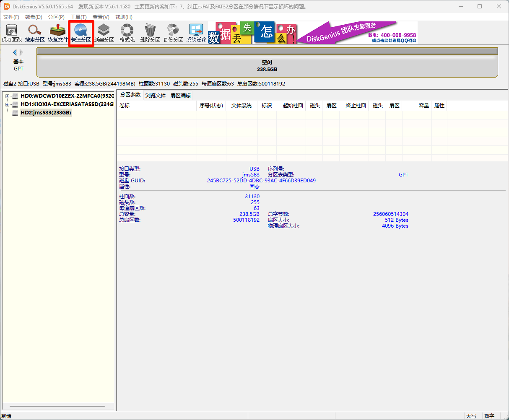This screenshot has height=420, width=509.
Task: Open the 工具(T) menu
Action: point(78,17)
